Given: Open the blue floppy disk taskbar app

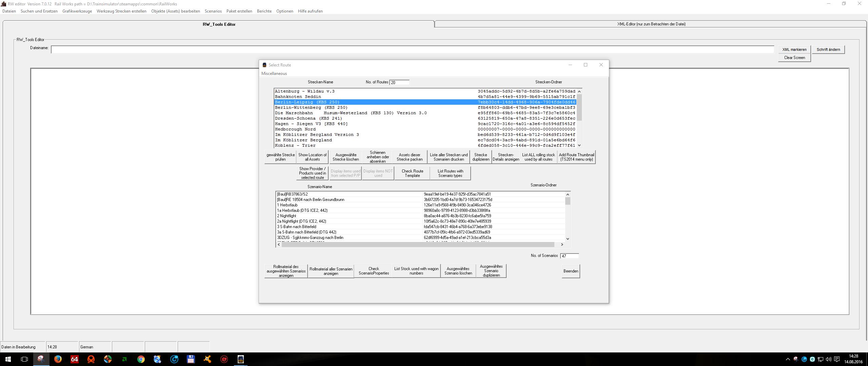Looking at the screenshot, I should (191, 359).
